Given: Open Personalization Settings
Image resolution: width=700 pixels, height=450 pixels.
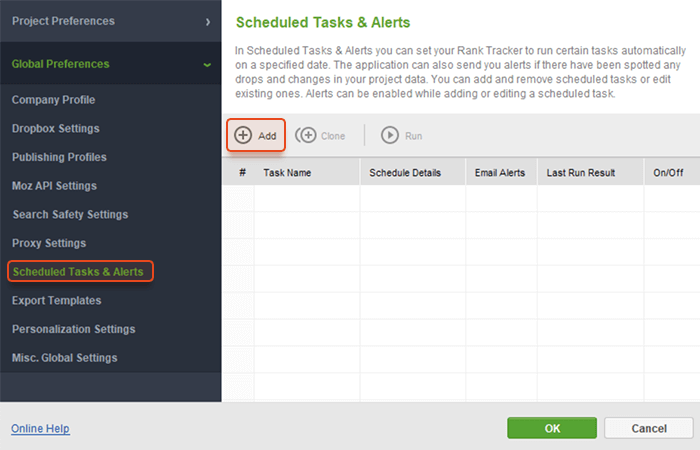Looking at the screenshot, I should [x=74, y=329].
